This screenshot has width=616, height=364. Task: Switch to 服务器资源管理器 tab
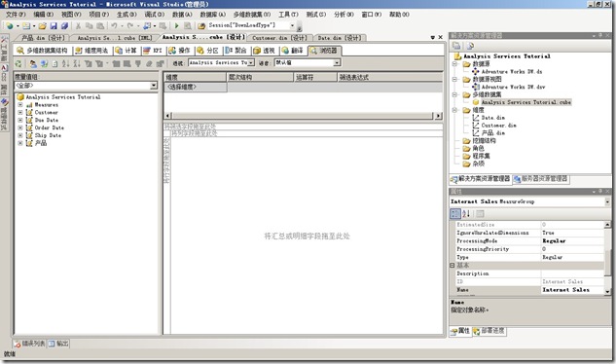pos(541,179)
